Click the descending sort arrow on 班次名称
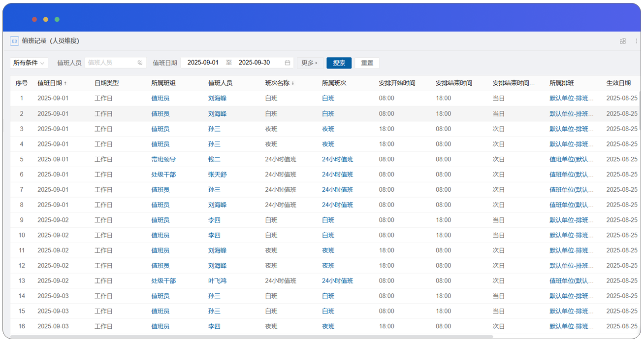Screen dimensions: 644x350 [x=293, y=83]
